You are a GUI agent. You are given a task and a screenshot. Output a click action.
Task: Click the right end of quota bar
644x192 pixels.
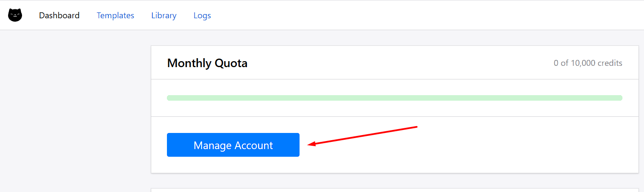click(x=619, y=98)
